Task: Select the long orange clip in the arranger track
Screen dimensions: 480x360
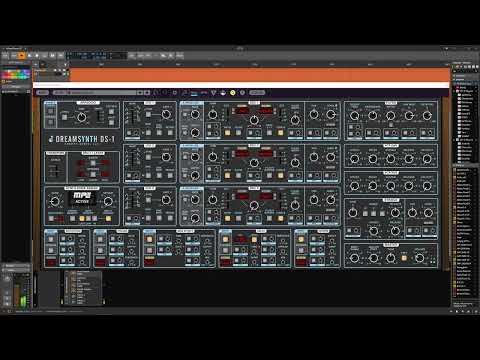Action: pos(260,75)
